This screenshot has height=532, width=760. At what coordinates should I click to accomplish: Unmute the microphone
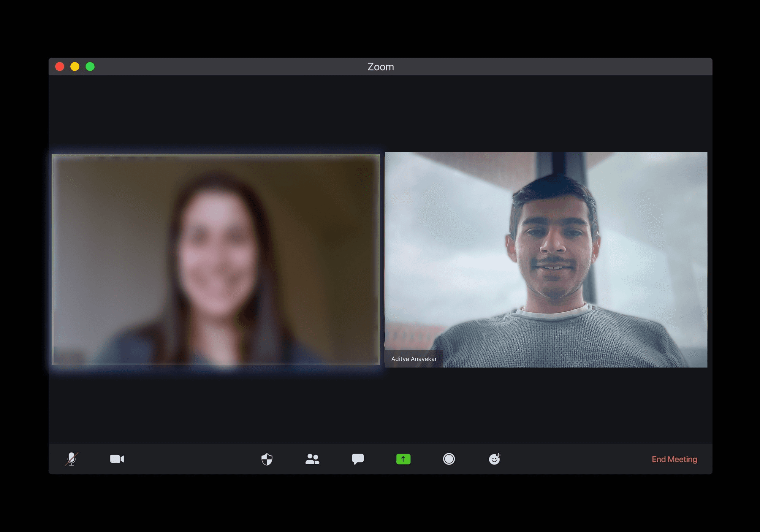72,459
